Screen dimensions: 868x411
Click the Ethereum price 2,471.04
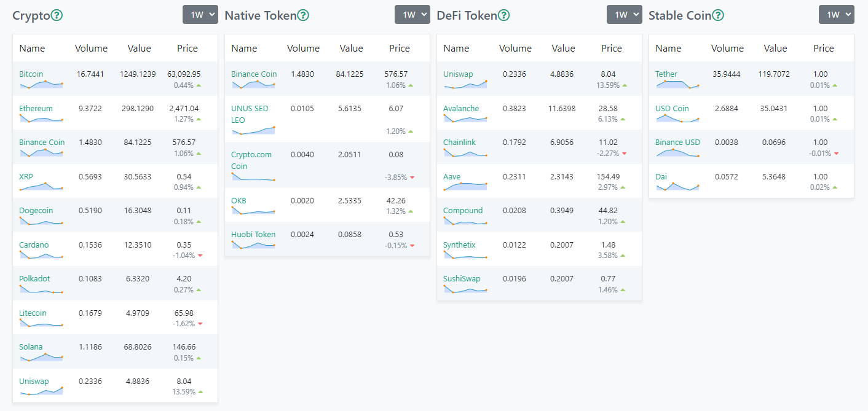pyautogui.click(x=184, y=108)
